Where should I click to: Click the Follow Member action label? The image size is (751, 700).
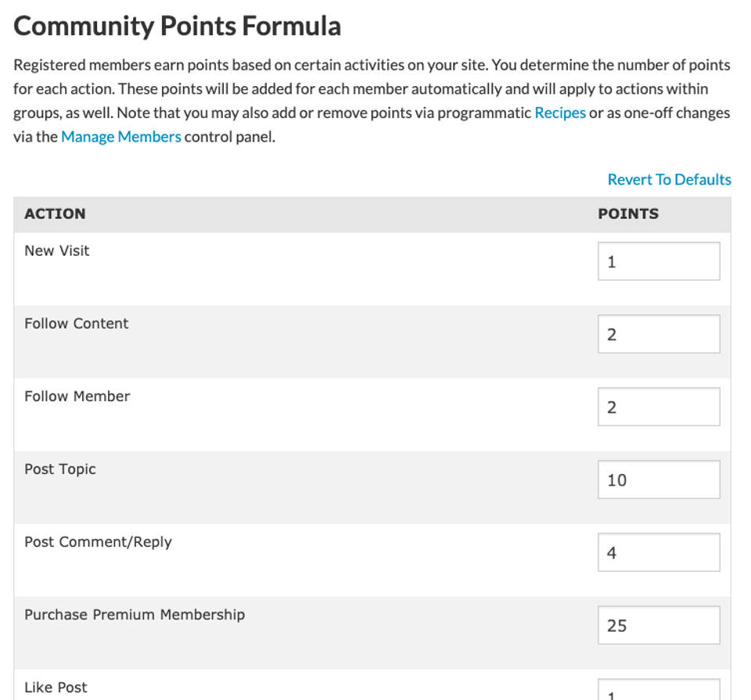[x=77, y=397]
